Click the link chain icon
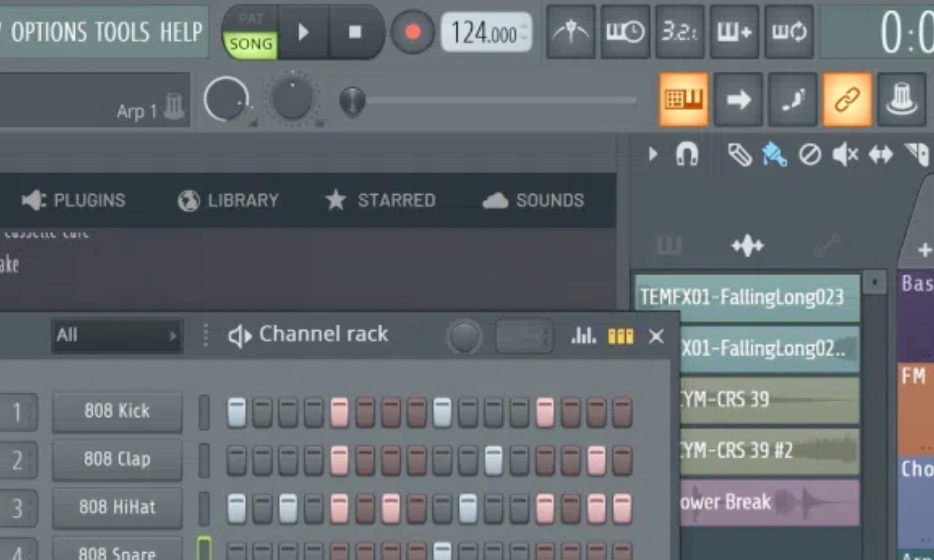This screenshot has width=934, height=560. [847, 100]
